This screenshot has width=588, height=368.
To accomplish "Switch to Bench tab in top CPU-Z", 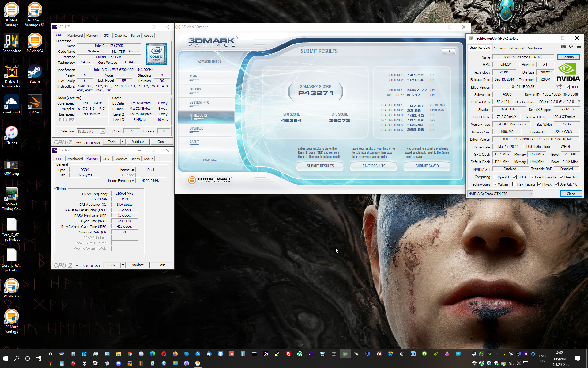I will pyautogui.click(x=135, y=36).
